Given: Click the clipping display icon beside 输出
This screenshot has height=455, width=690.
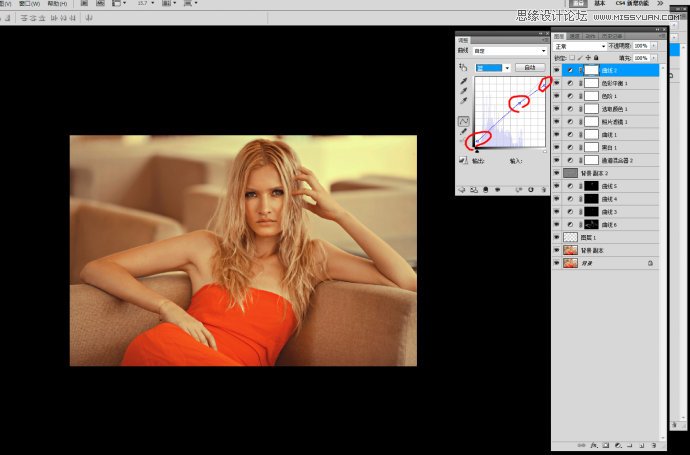Looking at the screenshot, I should [x=463, y=161].
